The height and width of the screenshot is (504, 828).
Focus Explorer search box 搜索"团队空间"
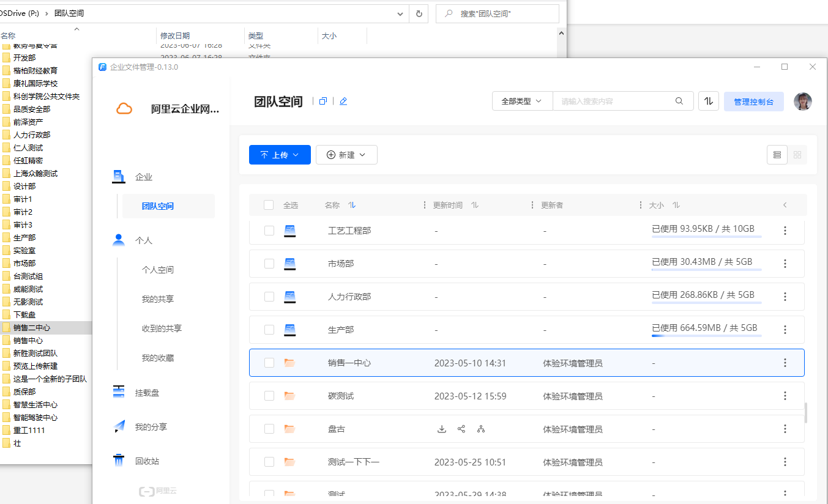(x=497, y=13)
